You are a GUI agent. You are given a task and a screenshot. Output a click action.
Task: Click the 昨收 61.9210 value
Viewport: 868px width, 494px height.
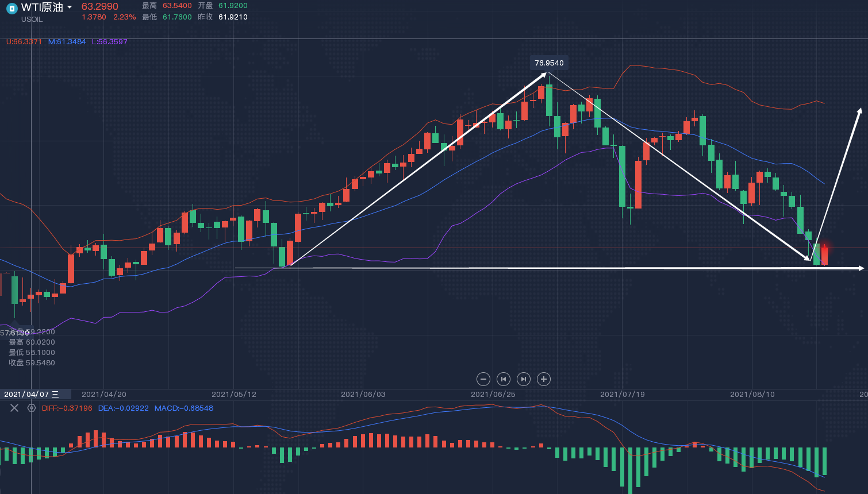(x=233, y=17)
